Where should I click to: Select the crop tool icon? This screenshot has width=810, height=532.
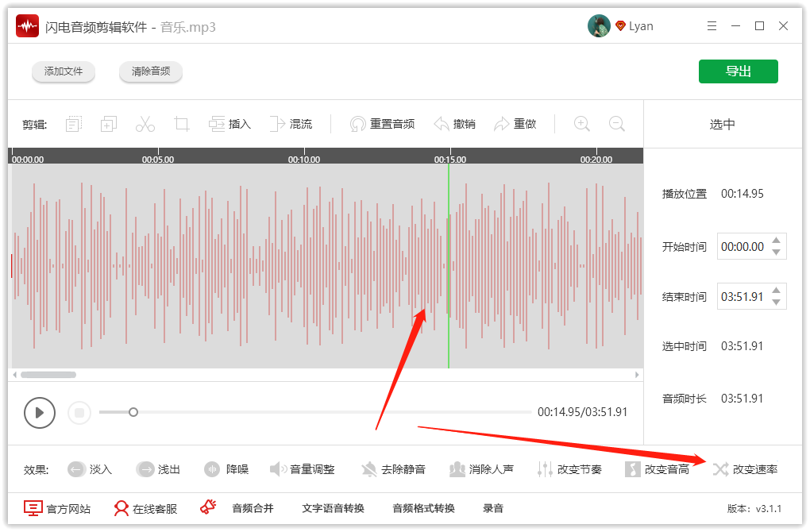(x=182, y=124)
